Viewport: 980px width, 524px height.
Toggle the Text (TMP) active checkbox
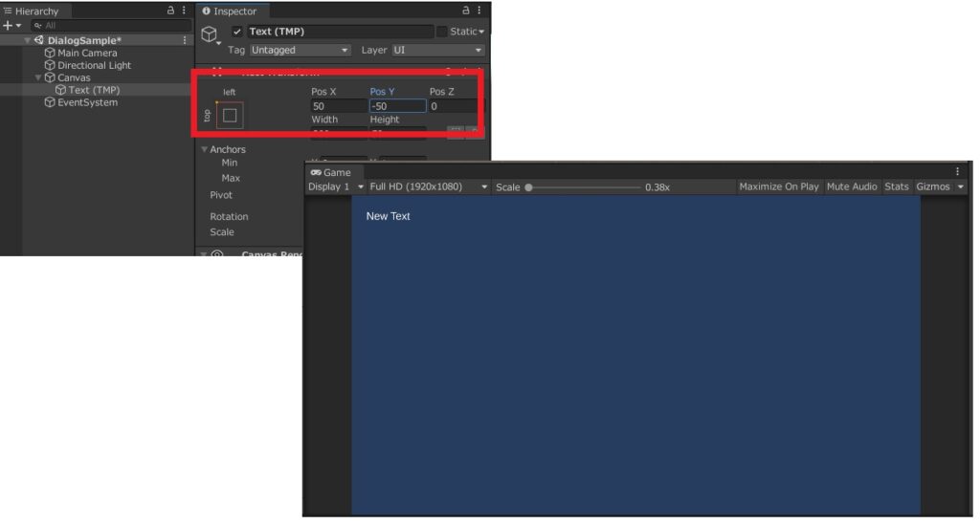(237, 32)
